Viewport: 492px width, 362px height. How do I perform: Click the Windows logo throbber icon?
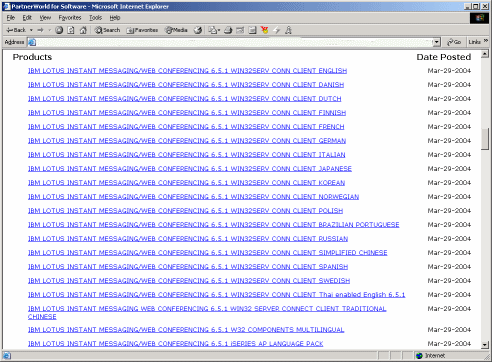479,18
